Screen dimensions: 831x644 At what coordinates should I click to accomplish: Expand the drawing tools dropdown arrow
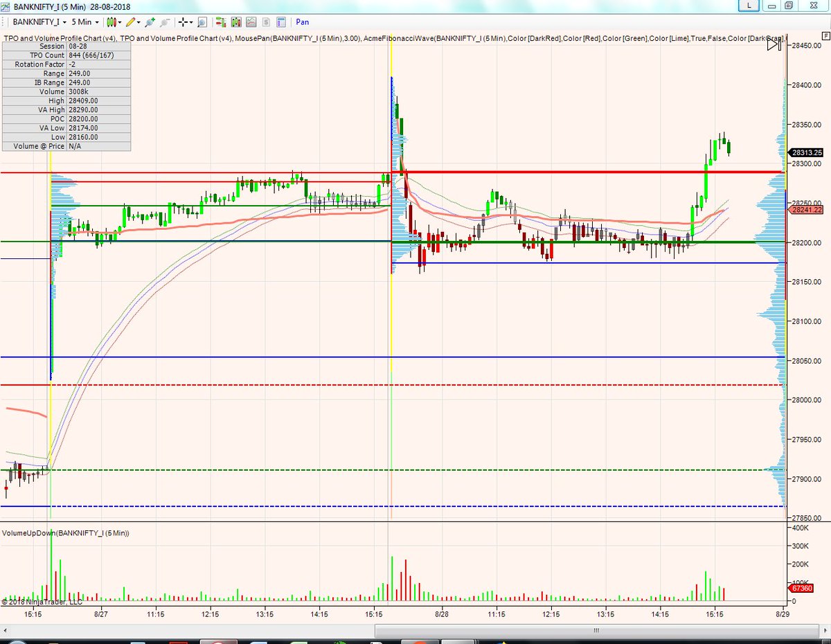[138, 22]
